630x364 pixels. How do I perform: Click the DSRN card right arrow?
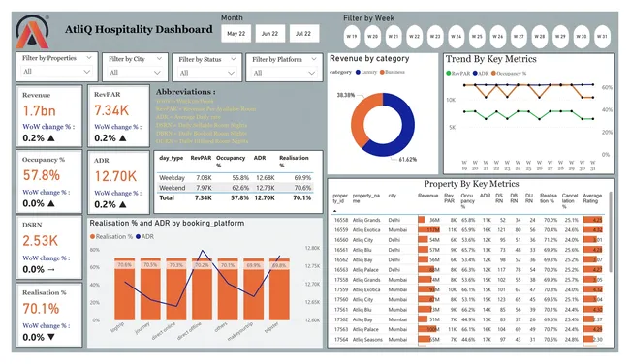point(51,270)
